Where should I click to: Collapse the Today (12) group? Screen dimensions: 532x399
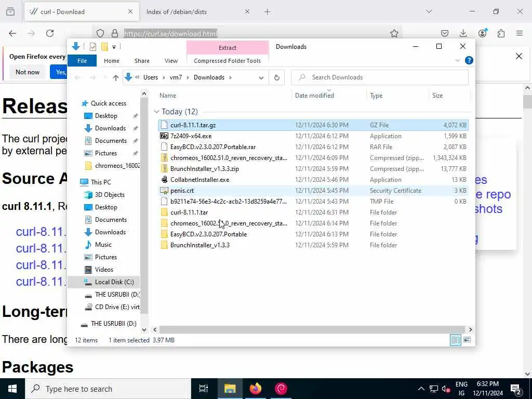pos(156,112)
